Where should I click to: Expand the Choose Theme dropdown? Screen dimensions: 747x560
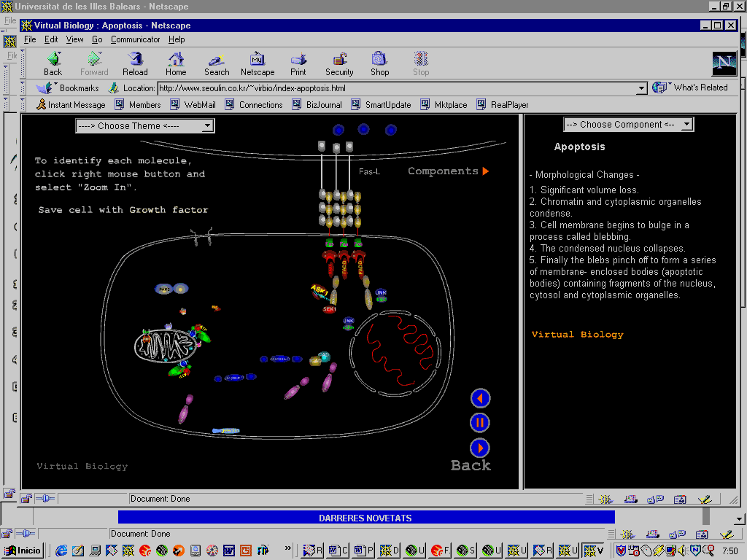[207, 126]
